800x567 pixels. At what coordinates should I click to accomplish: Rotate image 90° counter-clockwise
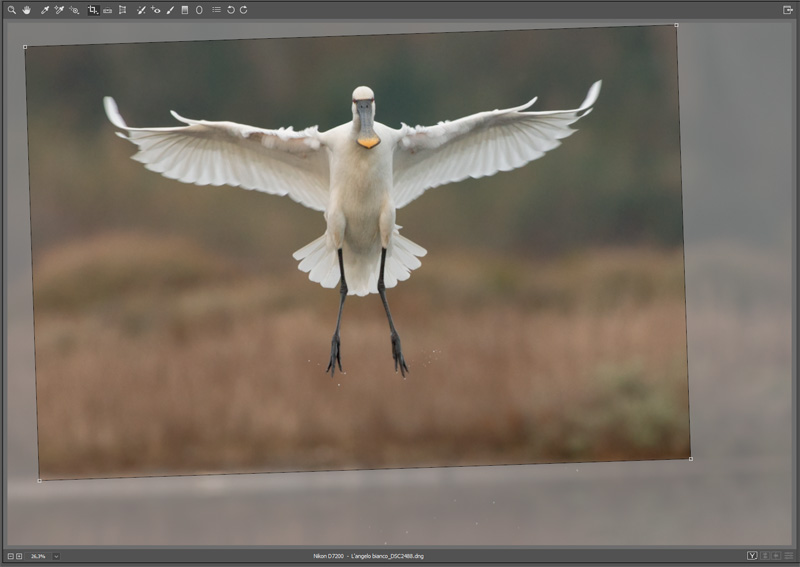point(231,10)
